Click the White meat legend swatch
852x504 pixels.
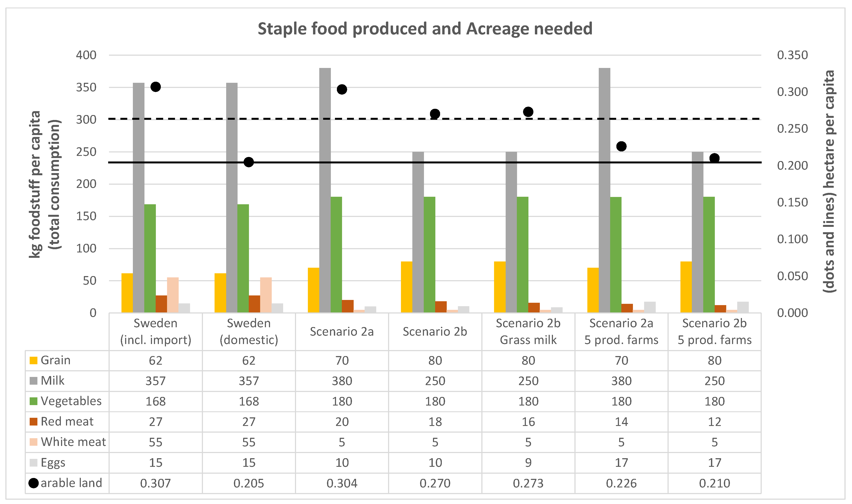pyautogui.click(x=33, y=442)
